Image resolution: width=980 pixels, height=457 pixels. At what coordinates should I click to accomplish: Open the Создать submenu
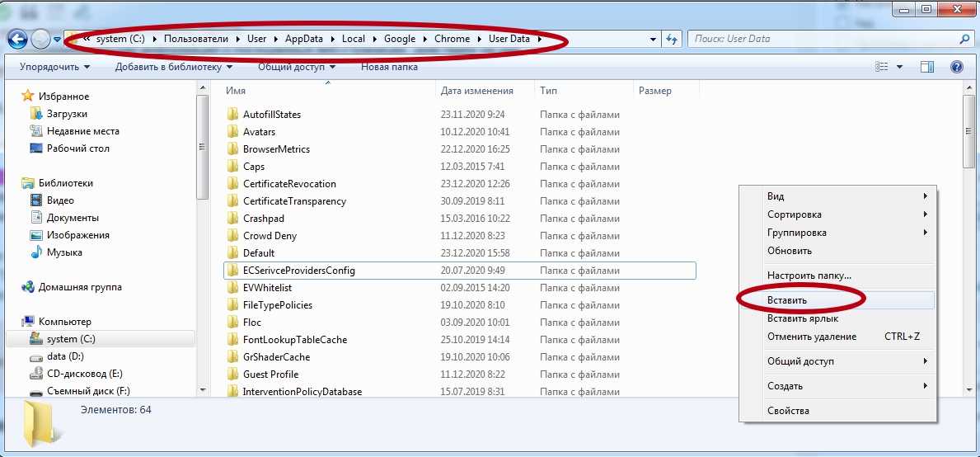click(785, 386)
